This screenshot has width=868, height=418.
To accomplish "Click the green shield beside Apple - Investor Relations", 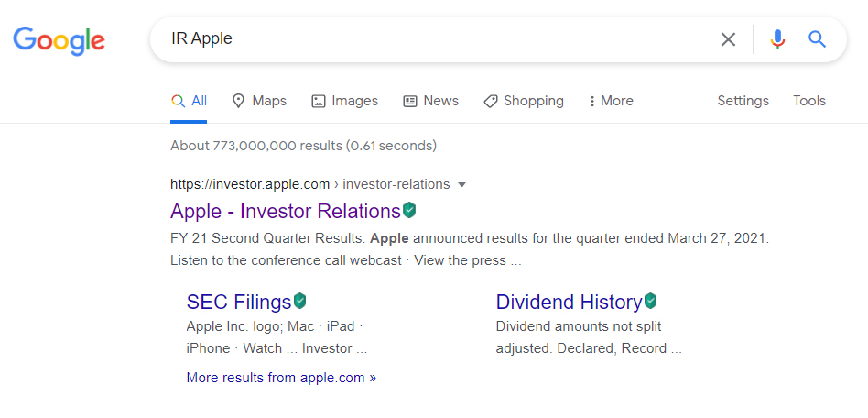I will click(409, 211).
